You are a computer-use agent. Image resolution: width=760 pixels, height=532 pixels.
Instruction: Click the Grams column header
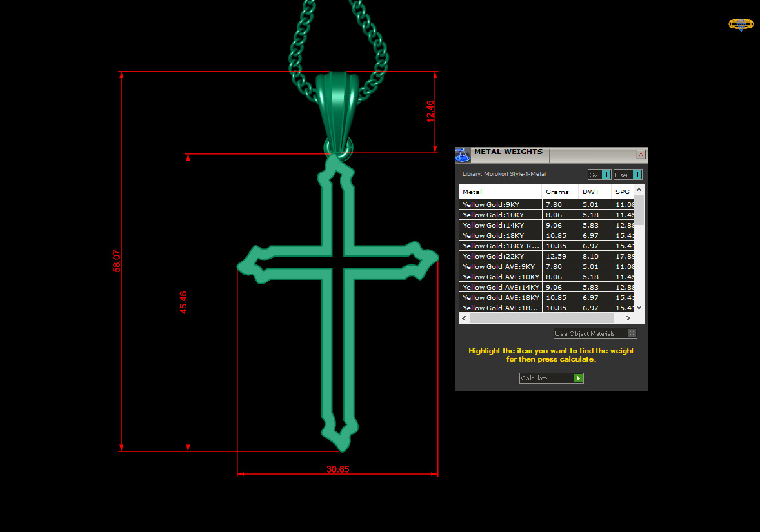point(560,192)
